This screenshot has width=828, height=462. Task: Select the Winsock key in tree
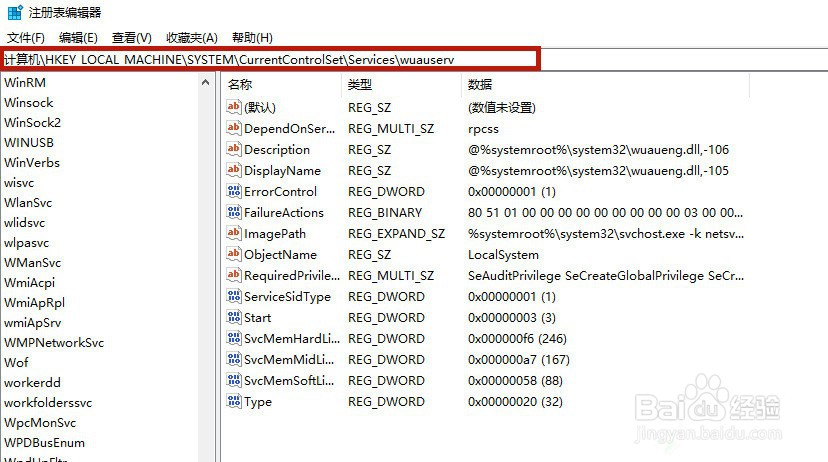point(29,102)
